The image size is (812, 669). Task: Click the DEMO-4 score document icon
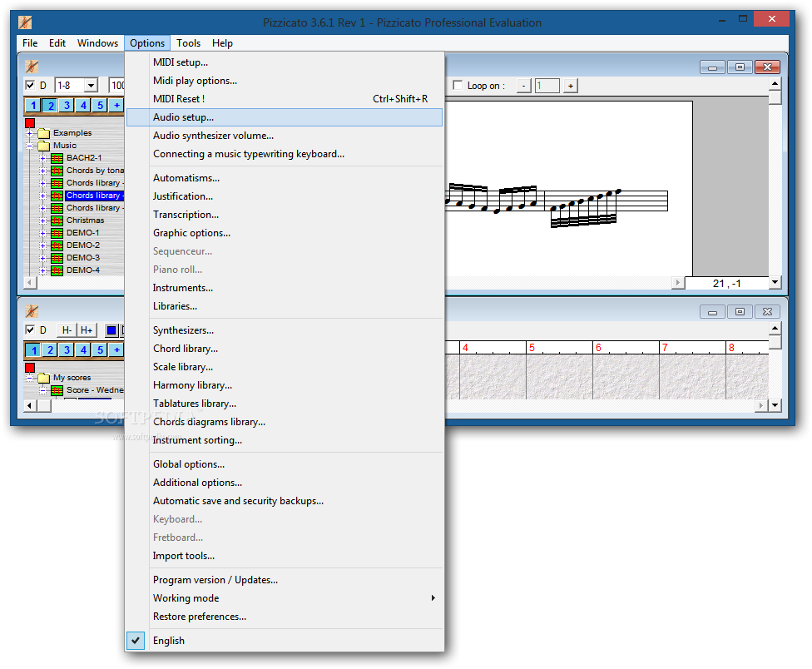pyautogui.click(x=57, y=270)
